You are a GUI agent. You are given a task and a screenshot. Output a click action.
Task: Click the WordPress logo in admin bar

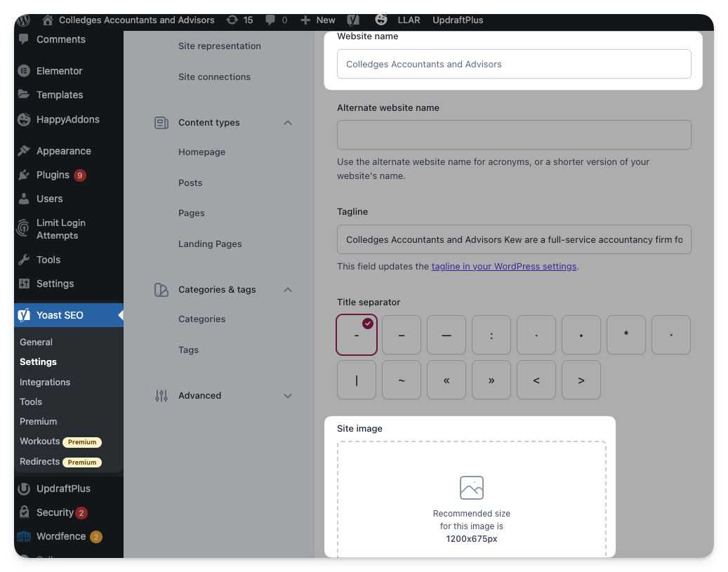tap(24, 20)
